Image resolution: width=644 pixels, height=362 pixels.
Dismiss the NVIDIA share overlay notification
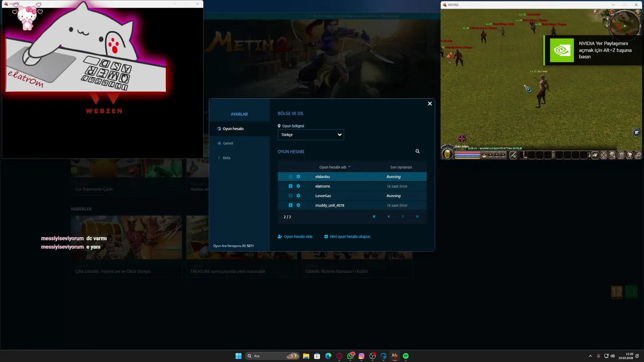pyautogui.click(x=594, y=50)
